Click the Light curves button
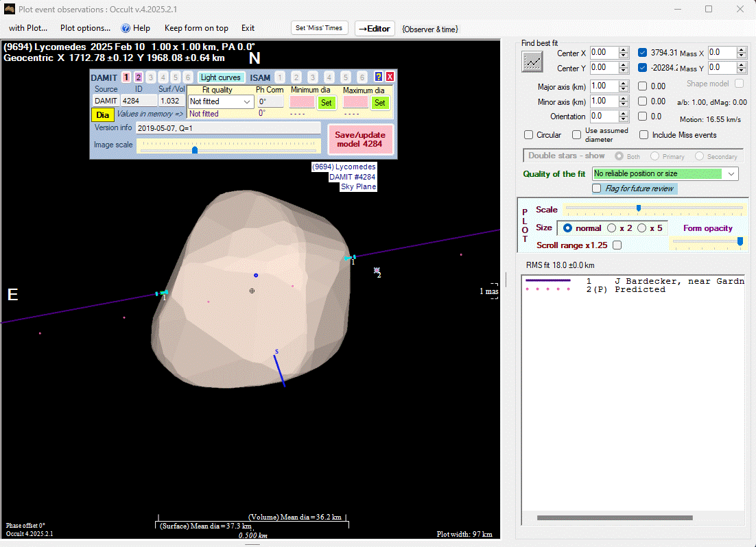Screen dimensions: 756x547 (220, 77)
